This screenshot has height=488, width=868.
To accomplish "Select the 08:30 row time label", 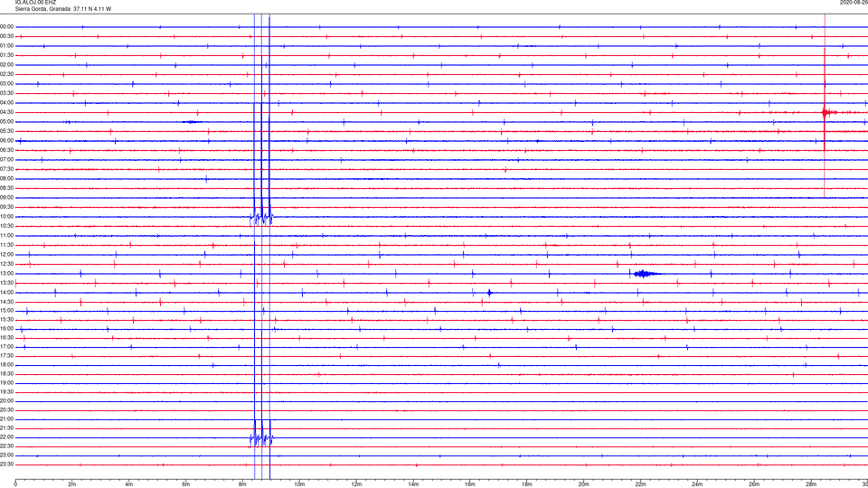I will point(6,188).
